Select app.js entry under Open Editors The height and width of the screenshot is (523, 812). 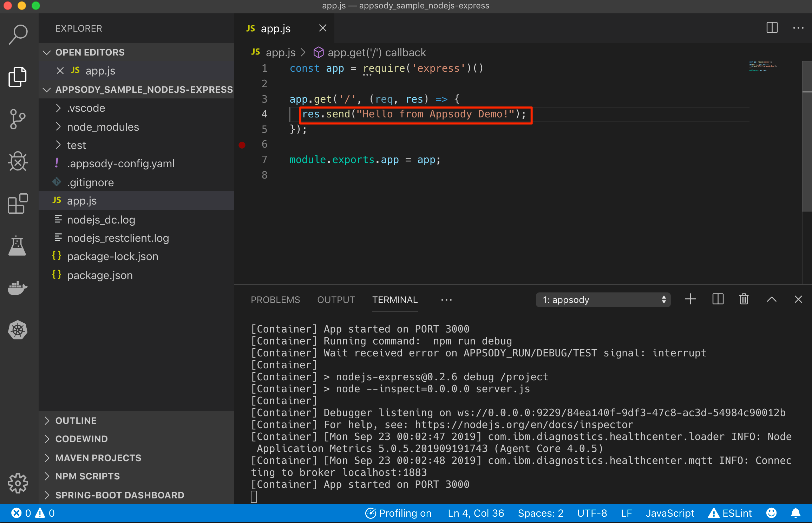pos(136,71)
